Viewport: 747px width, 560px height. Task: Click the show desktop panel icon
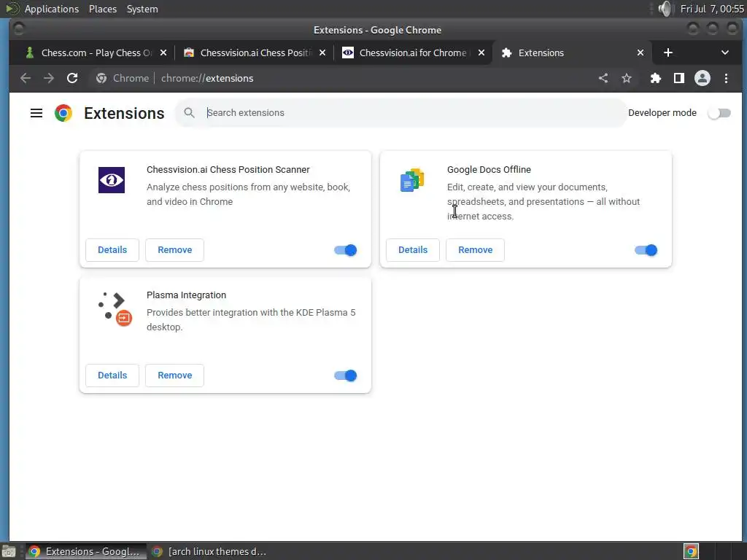9,551
